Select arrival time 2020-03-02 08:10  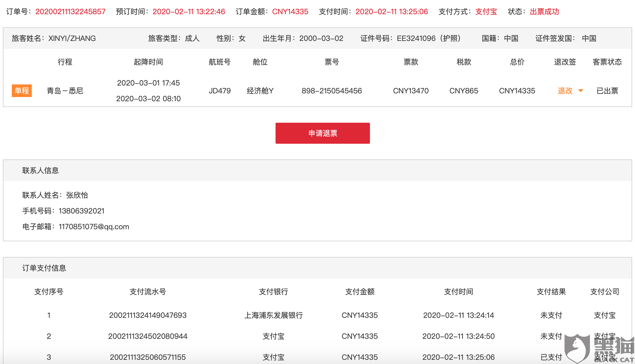tap(149, 99)
